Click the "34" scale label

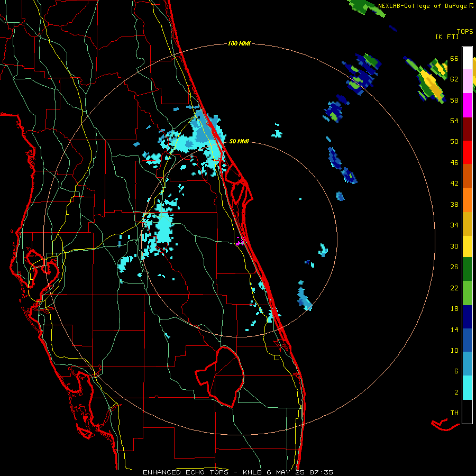[454, 225]
